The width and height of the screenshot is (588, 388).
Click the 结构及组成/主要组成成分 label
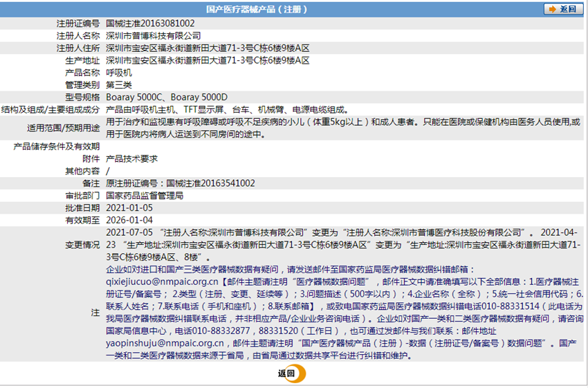(x=50, y=109)
